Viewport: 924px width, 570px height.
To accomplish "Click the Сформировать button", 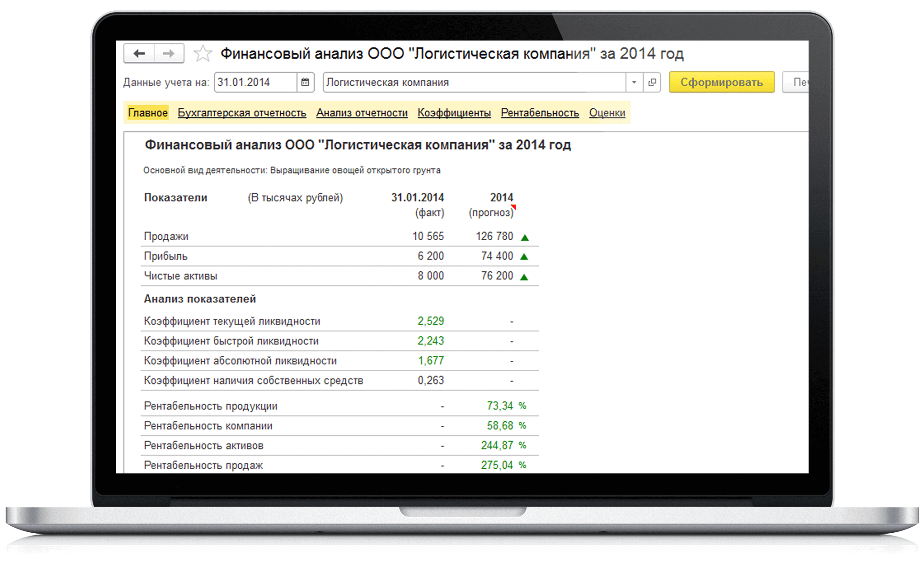I will tap(721, 82).
